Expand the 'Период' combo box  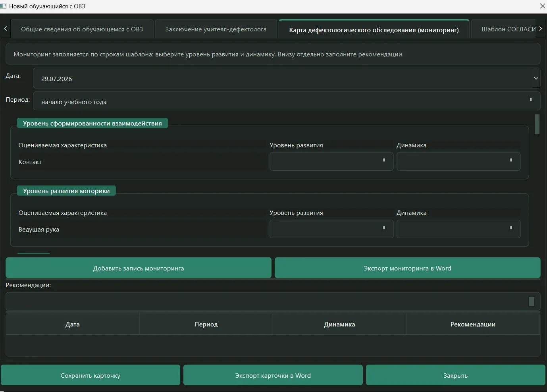coord(287,101)
